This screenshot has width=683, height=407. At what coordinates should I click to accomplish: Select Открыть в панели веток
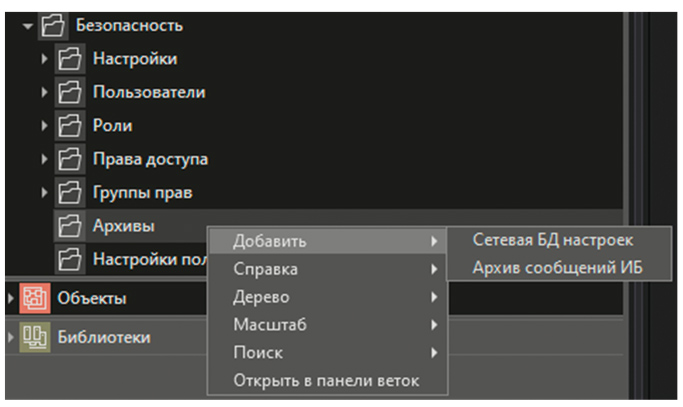point(326,381)
